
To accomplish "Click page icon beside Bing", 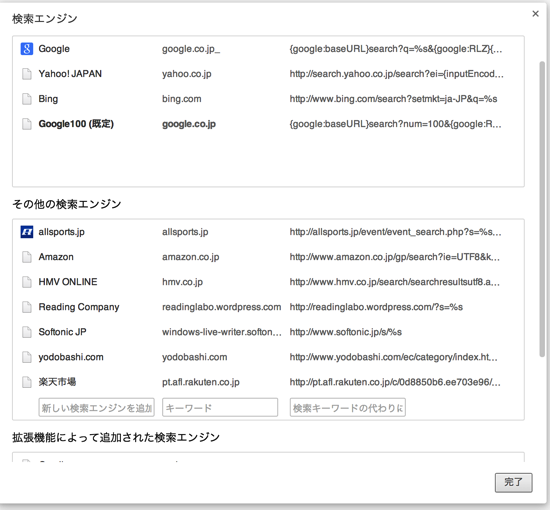I will point(27,99).
